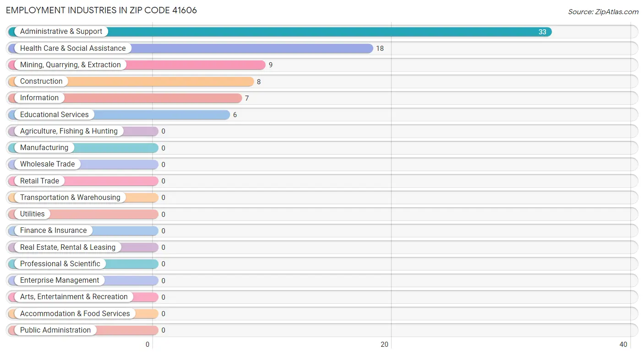Click the x-axis tick label 0
Viewport: 644px width, 355px height.
[x=147, y=344]
